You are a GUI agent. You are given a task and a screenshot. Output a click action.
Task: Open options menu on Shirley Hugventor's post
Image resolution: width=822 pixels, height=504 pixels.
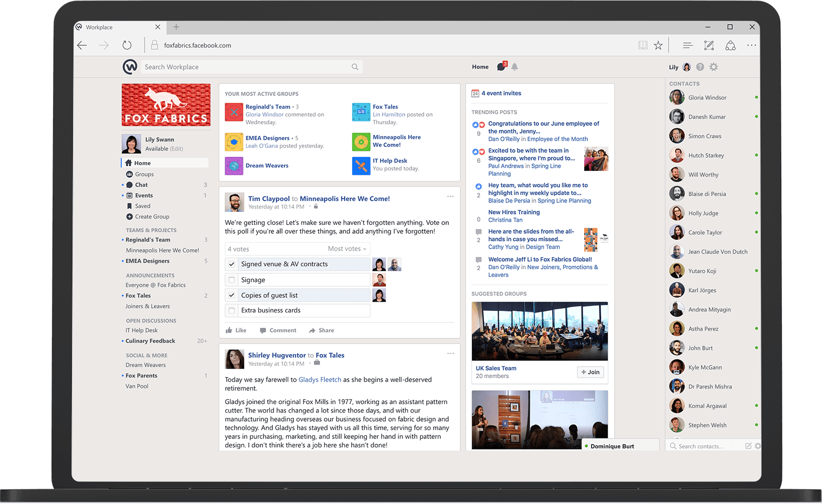click(450, 353)
